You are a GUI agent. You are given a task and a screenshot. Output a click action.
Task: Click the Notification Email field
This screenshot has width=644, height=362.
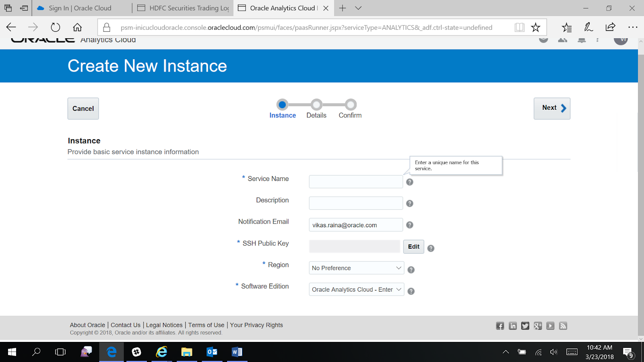(356, 225)
